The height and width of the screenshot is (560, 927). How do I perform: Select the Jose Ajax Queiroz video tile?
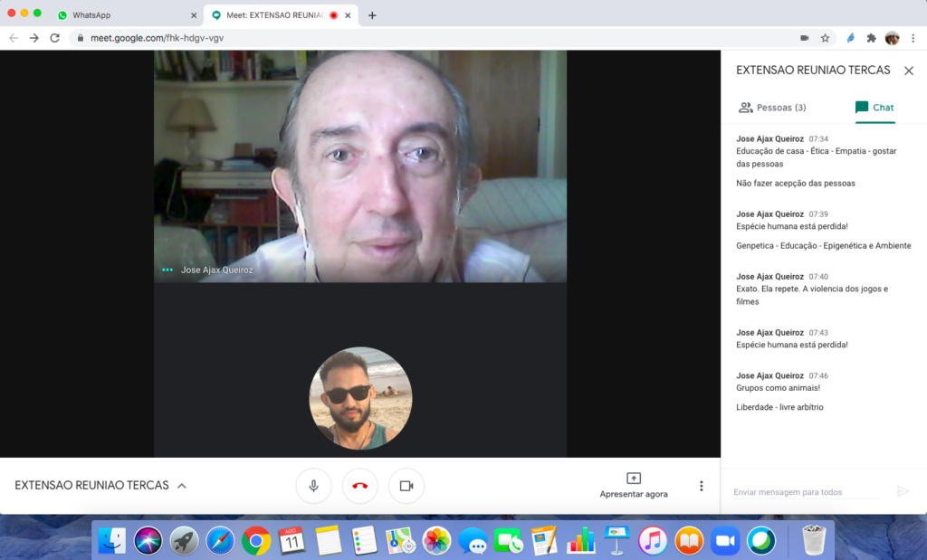tap(360, 166)
